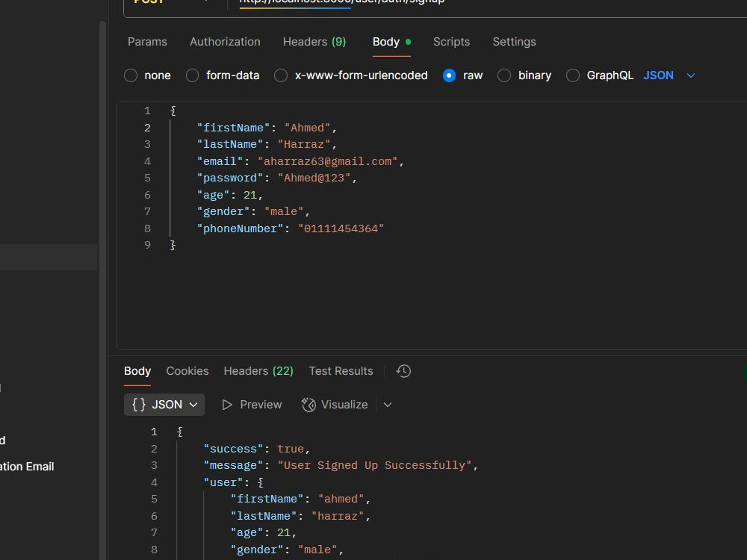747x560 pixels.
Task: Click the "Ahmed" value in request body
Action: pyautogui.click(x=307, y=128)
